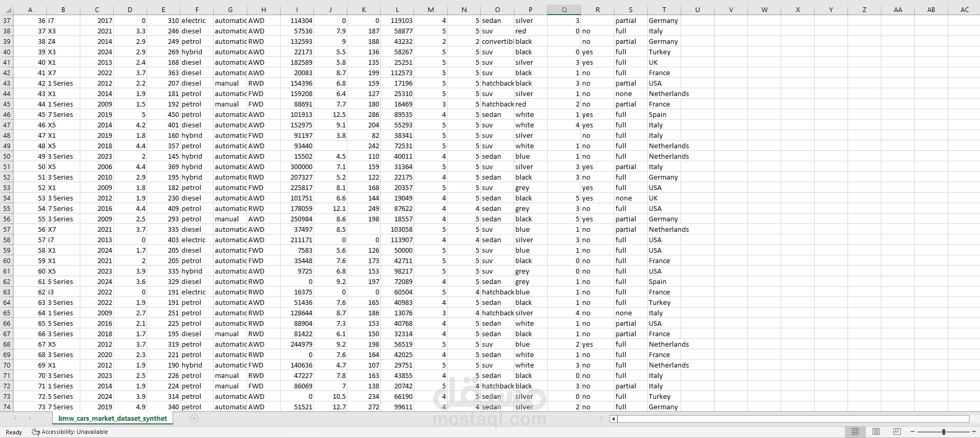Select row 74 header
980x438 pixels.
pyautogui.click(x=7, y=407)
